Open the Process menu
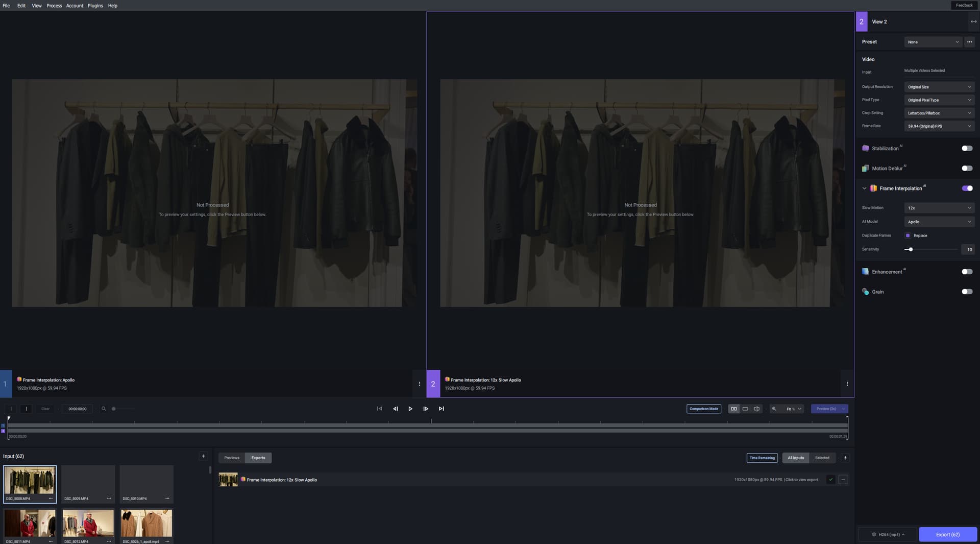The height and width of the screenshot is (544, 980). tap(54, 6)
